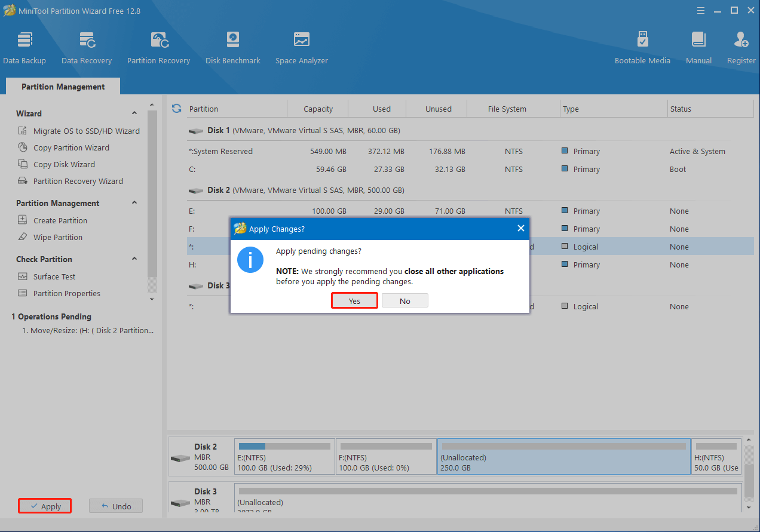
Task: Collapse the Check Partition section
Action: point(134,259)
